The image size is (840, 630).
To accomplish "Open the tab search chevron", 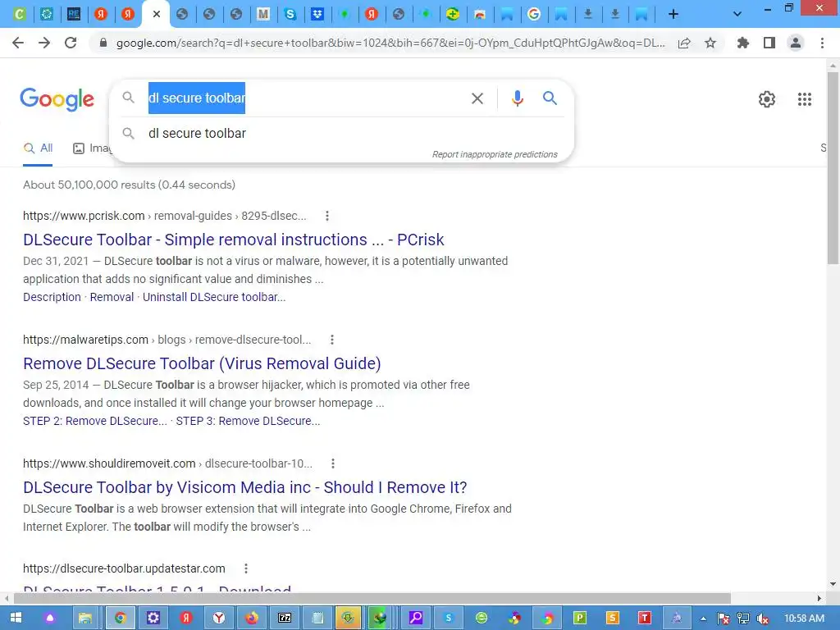I will 737,15.
